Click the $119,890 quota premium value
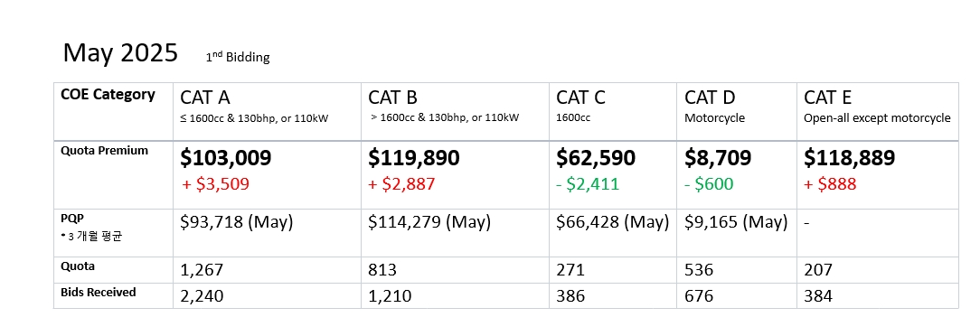This screenshot has width=980, height=336. click(x=414, y=158)
